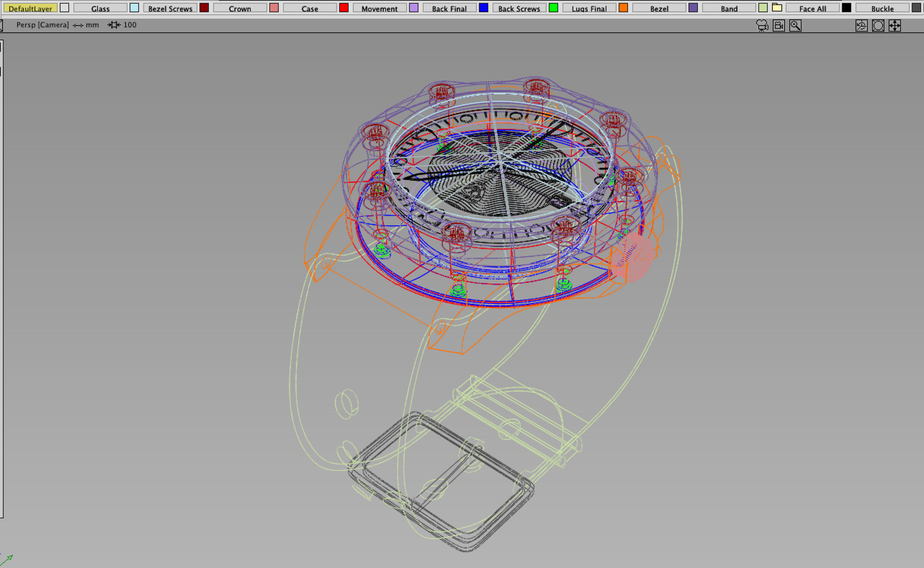The image size is (924, 568).
Task: Click the grid spacing icon beside 100
Action: (114, 25)
